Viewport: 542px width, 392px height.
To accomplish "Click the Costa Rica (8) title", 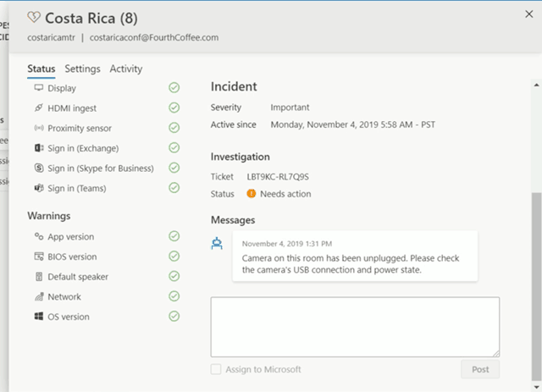I will 91,18.
